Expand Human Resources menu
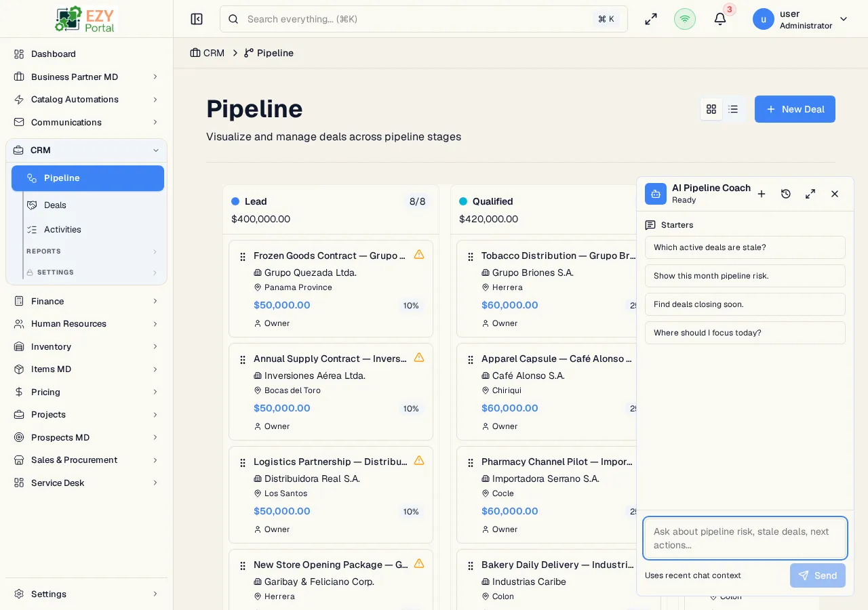Screen dimensions: 868x610 tap(86, 324)
